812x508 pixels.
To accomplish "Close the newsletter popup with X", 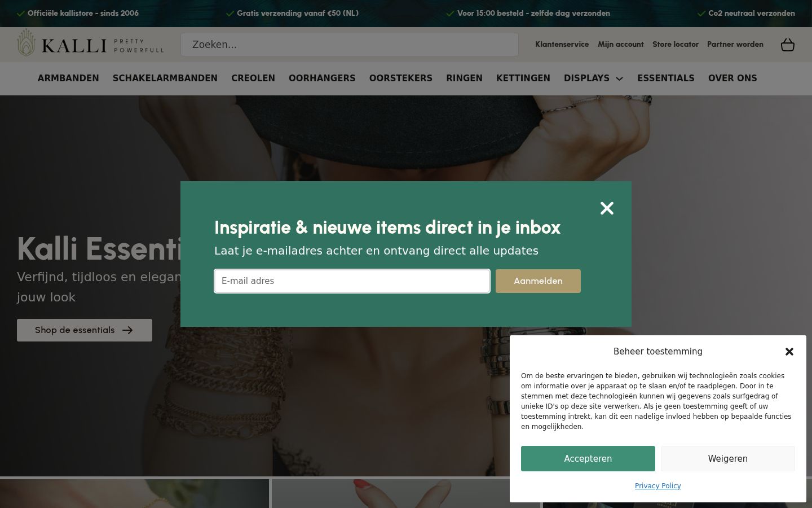I will 607,208.
